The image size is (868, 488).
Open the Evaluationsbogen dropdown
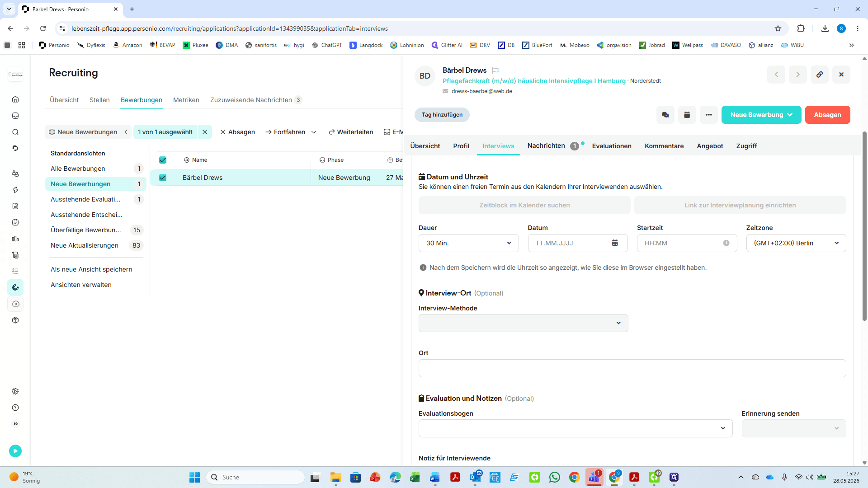point(576,428)
